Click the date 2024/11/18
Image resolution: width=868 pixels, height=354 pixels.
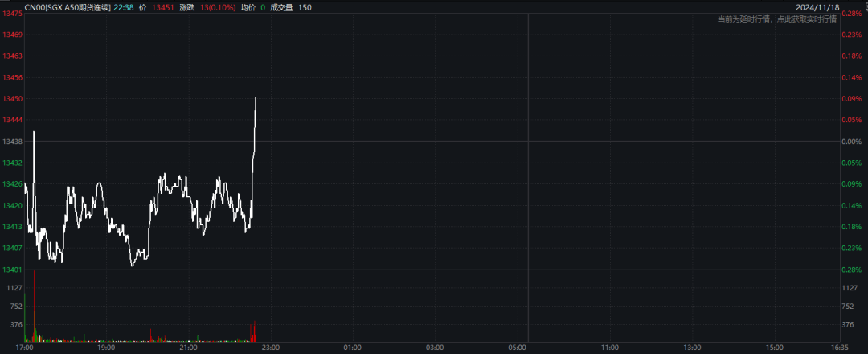tap(817, 7)
